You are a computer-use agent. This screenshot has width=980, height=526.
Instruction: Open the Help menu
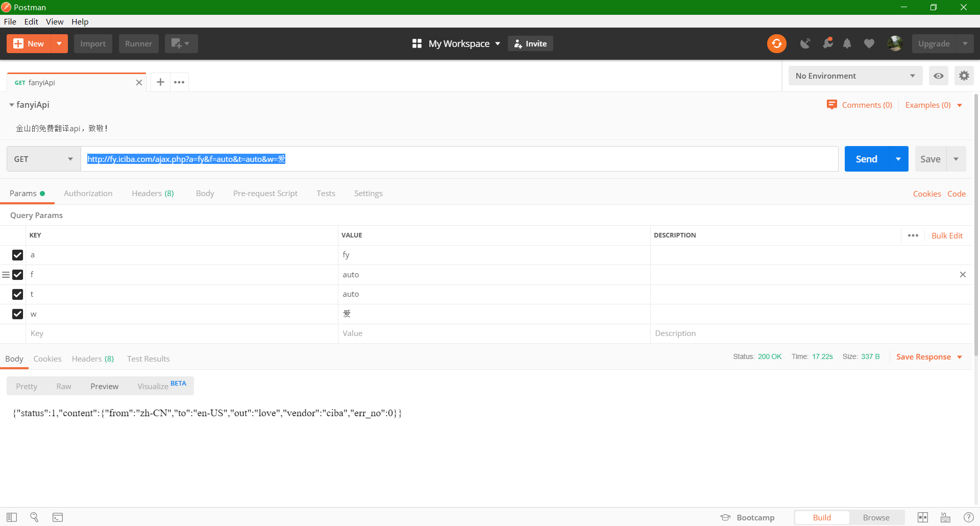(80, 21)
